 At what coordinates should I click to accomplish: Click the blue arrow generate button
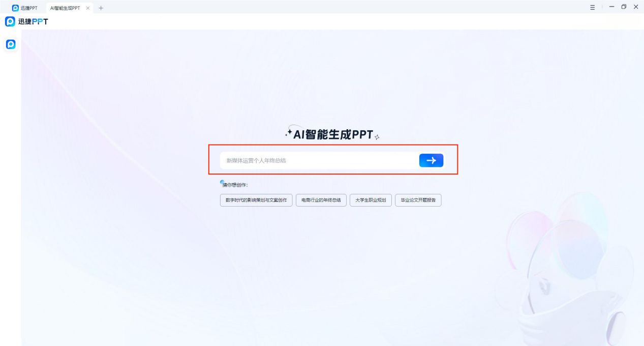click(431, 160)
